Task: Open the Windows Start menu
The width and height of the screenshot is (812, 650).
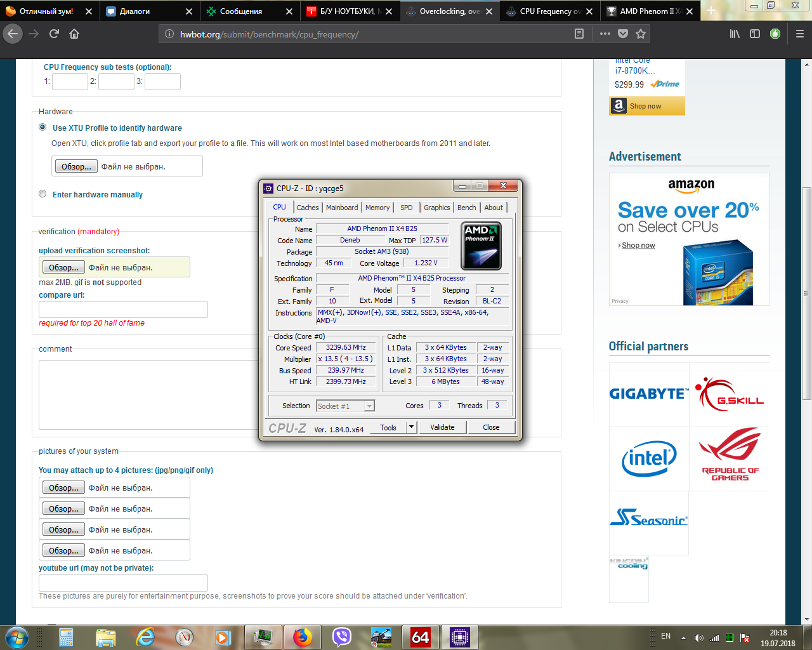Action: (17, 637)
